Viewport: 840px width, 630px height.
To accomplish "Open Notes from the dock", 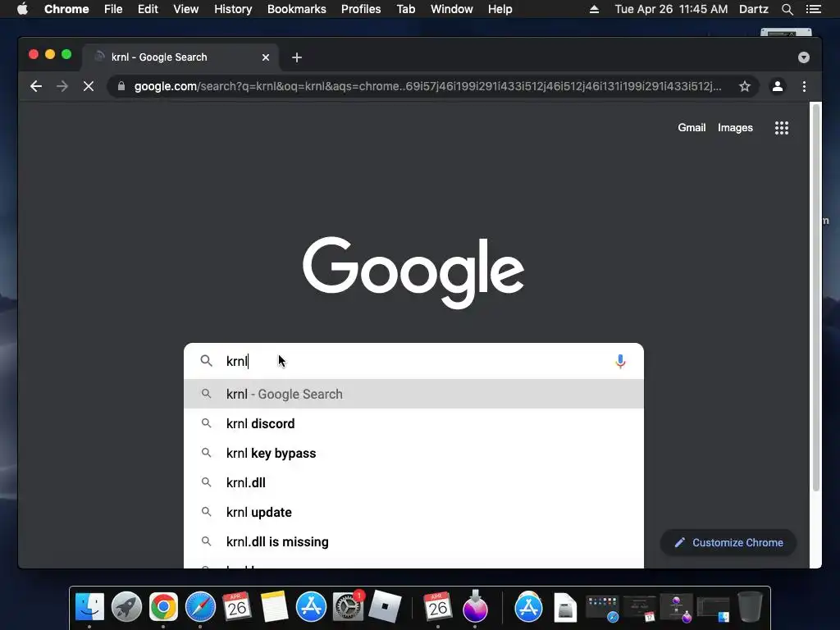I will (x=274, y=607).
